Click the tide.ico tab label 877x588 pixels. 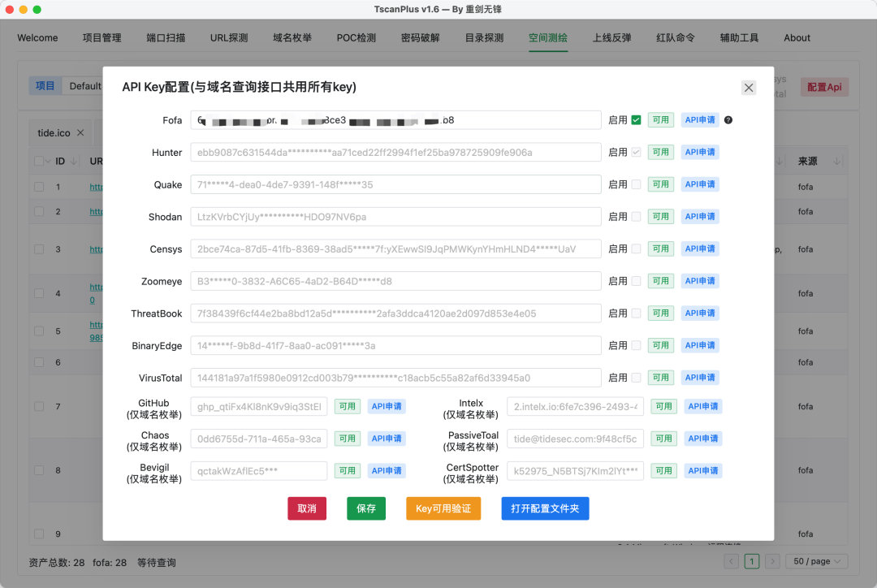54,133
